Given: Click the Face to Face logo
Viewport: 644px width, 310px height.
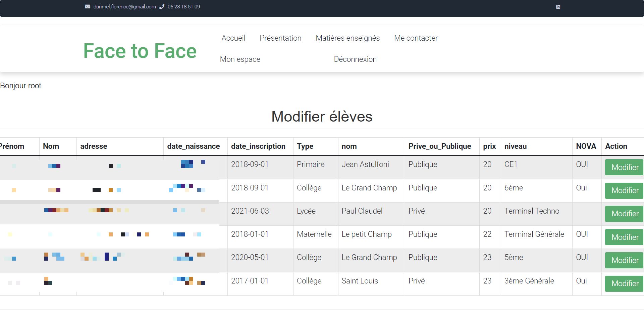Looking at the screenshot, I should point(140,51).
